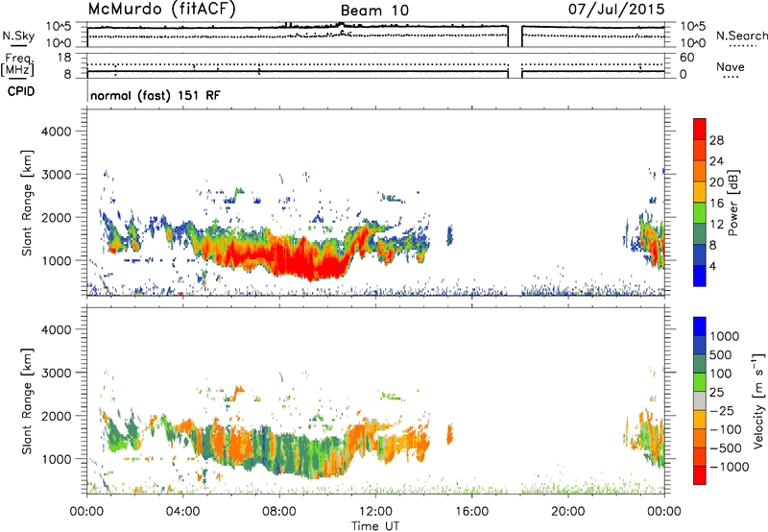Click the '16:00' time tick label

pos(471,512)
